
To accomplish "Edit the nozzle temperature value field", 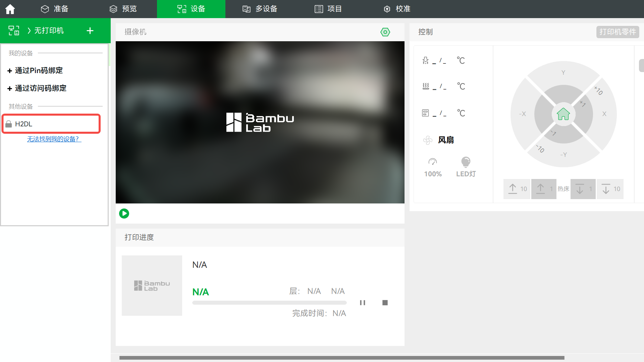I will click(x=439, y=61).
